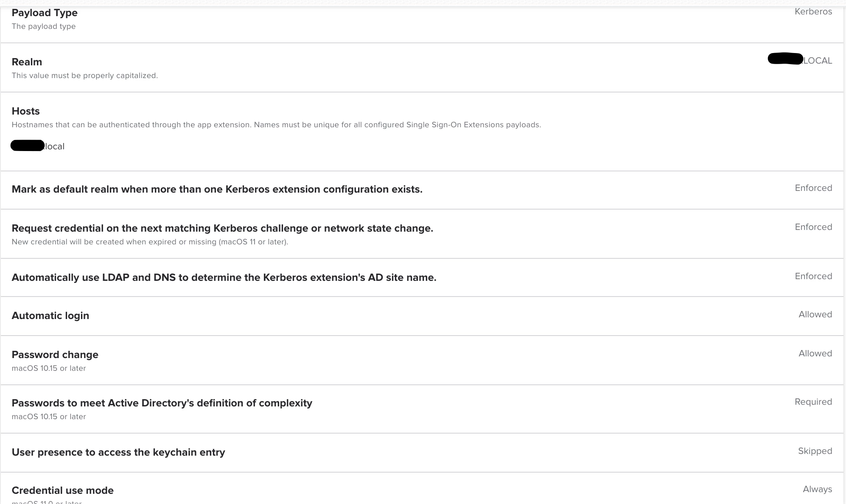Select the Kerberos payload type value
The image size is (846, 504).
(813, 11)
